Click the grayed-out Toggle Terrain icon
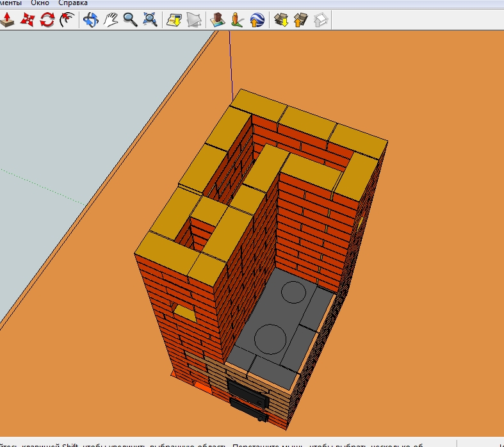The image size is (504, 447). [194, 20]
